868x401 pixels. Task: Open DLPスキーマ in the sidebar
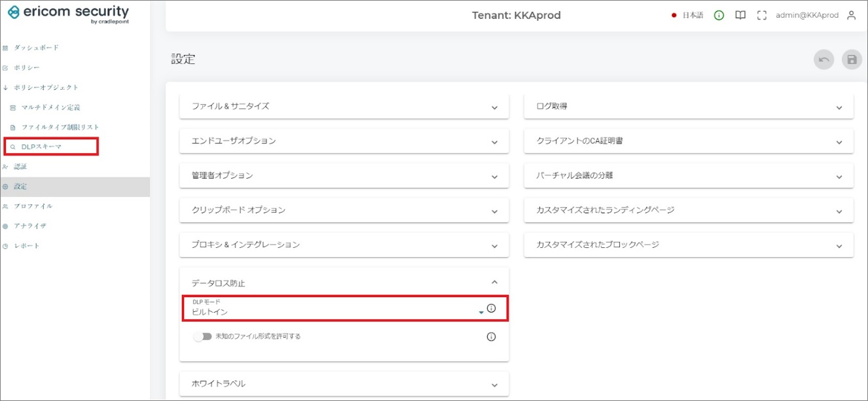pyautogui.click(x=41, y=147)
